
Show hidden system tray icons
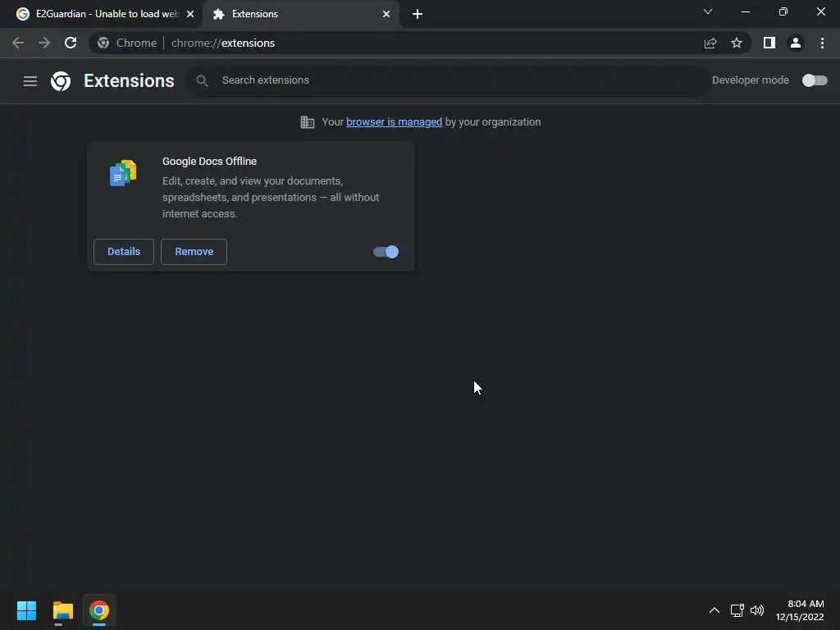(x=714, y=610)
